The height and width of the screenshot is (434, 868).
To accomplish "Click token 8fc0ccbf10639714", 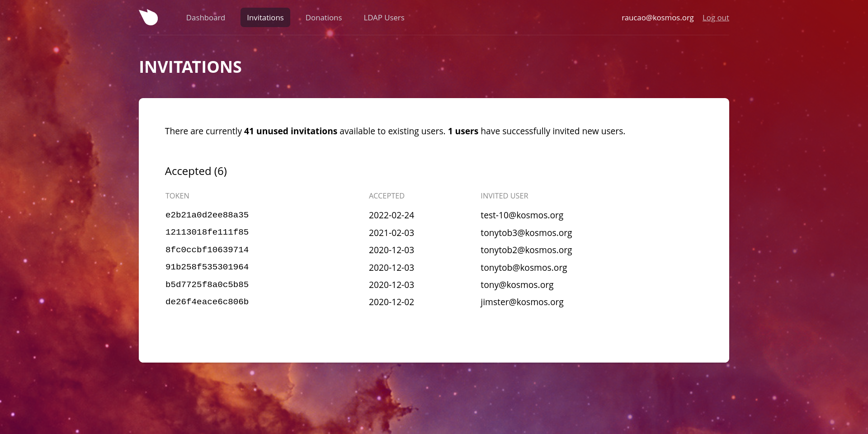I will 207,250.
